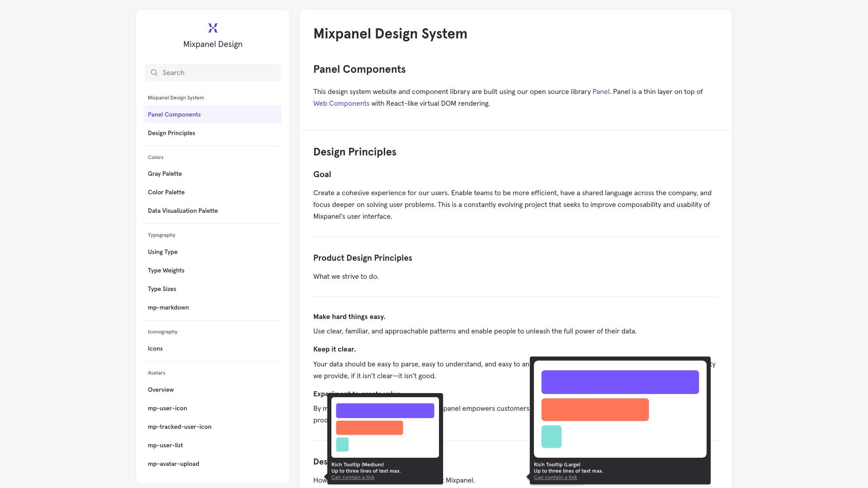Open the mp-user-icon page

(x=167, y=408)
